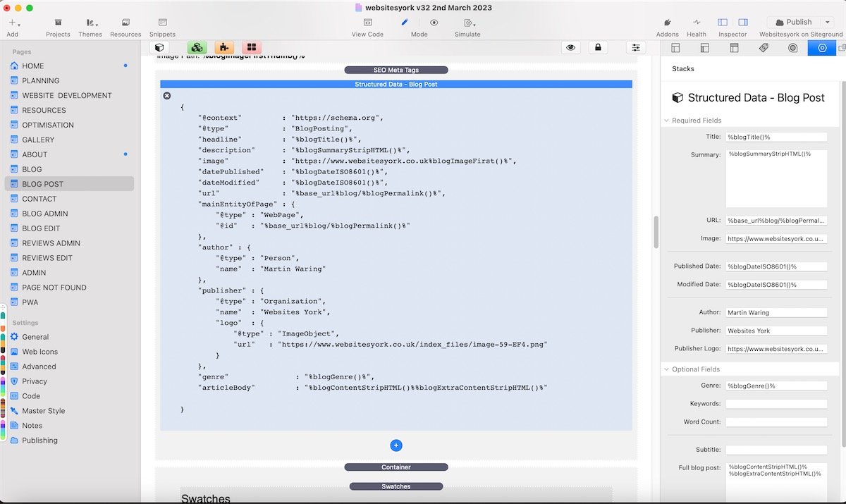Click the Container stack label
This screenshot has height=504, width=846.
[x=396, y=467]
